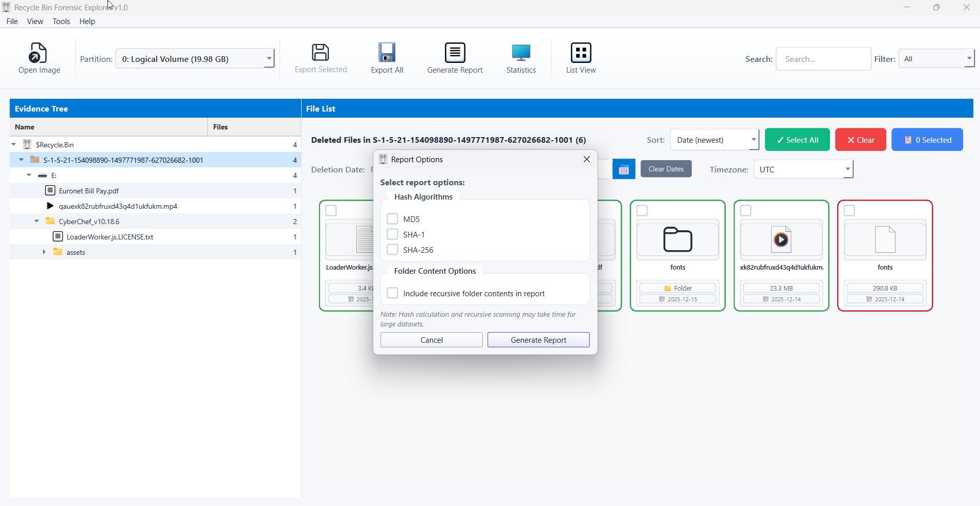Click Generate Report in the dialog
This screenshot has width=980, height=506.
pyautogui.click(x=539, y=340)
